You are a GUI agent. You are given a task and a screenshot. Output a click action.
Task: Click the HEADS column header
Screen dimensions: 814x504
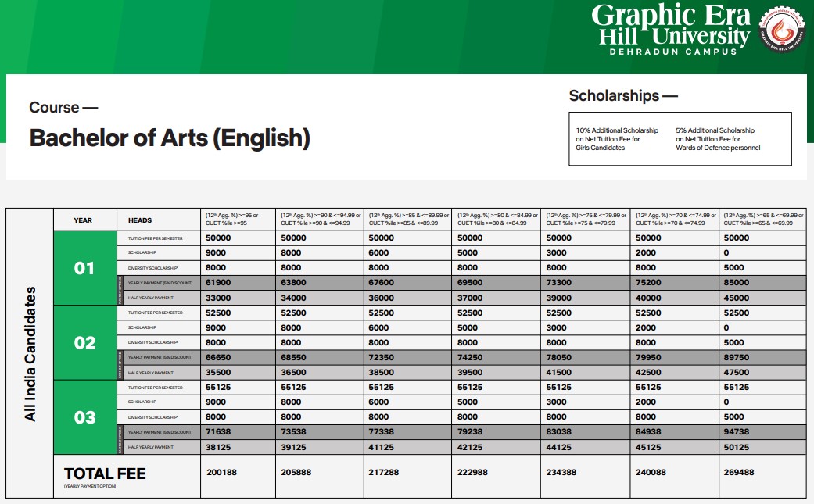point(139,220)
